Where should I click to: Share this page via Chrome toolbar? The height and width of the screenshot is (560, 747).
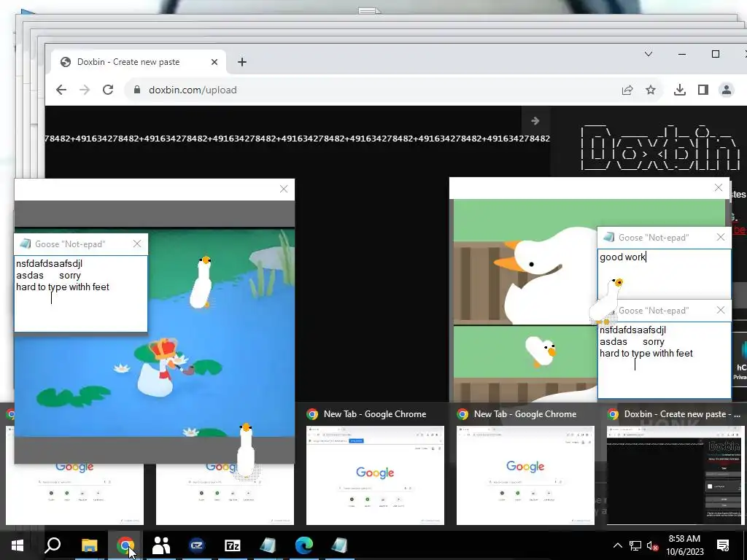tap(627, 90)
